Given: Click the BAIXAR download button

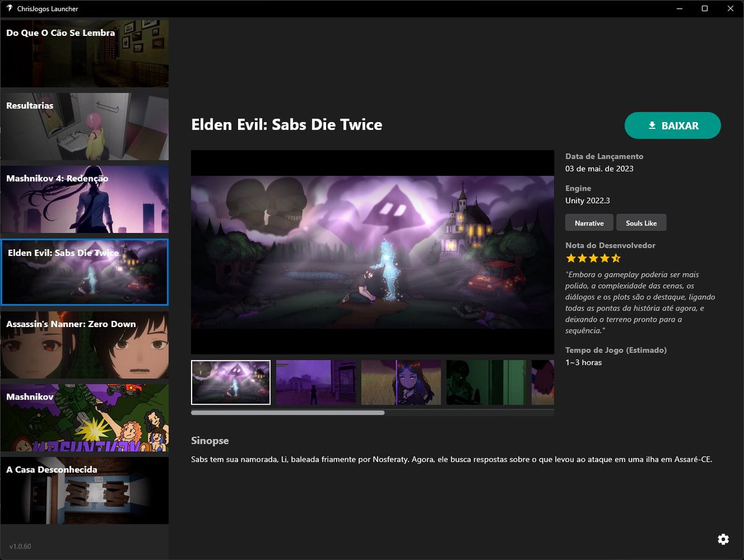Looking at the screenshot, I should 673,126.
